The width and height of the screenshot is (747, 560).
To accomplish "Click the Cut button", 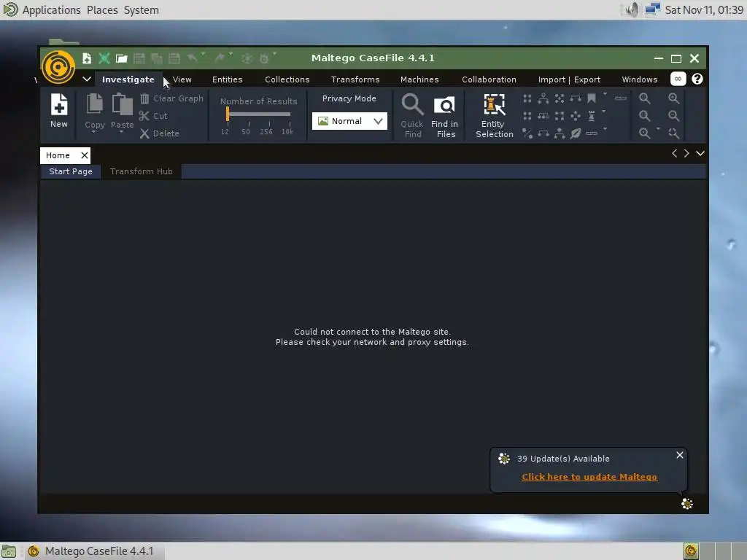I will [153, 116].
